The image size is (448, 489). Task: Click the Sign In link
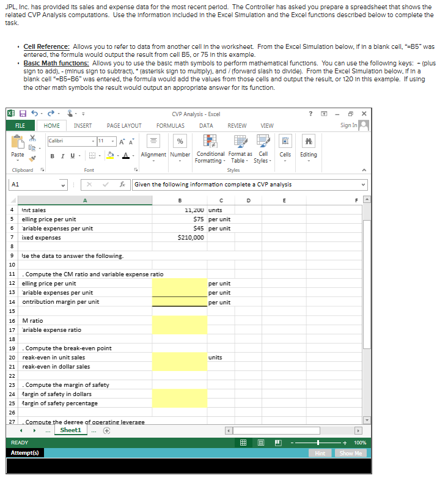348,125
